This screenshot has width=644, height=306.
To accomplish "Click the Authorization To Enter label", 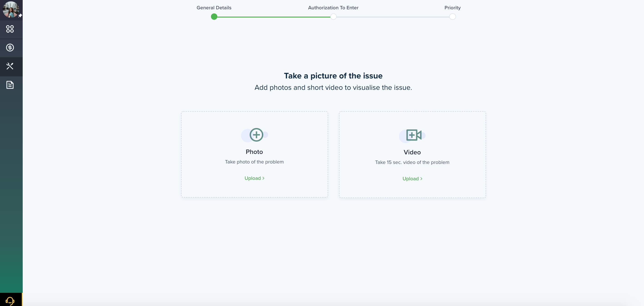I will (333, 8).
